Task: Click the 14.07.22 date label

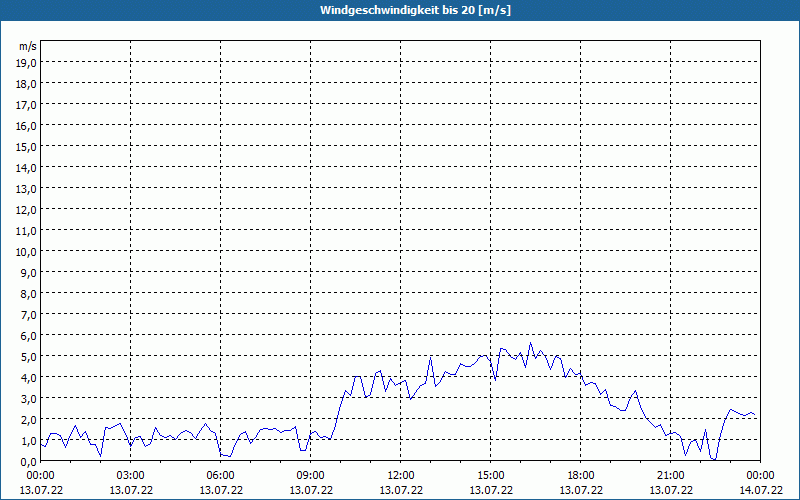Action: [761, 490]
